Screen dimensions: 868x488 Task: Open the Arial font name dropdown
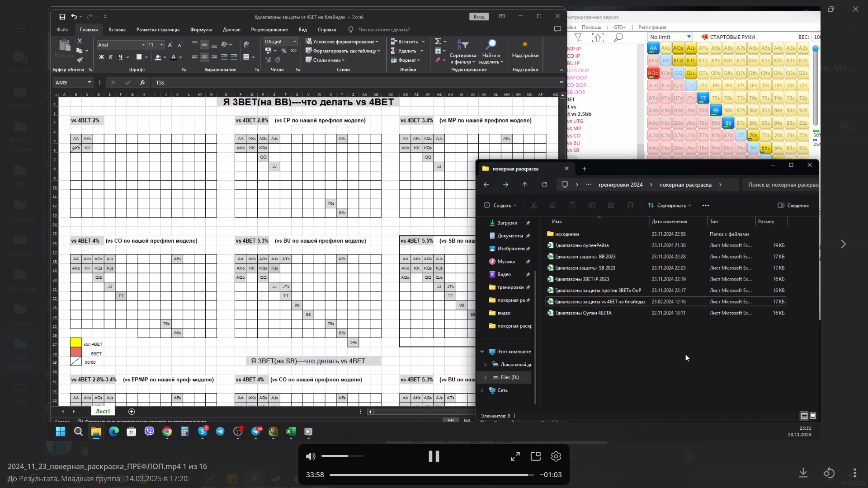(x=143, y=45)
